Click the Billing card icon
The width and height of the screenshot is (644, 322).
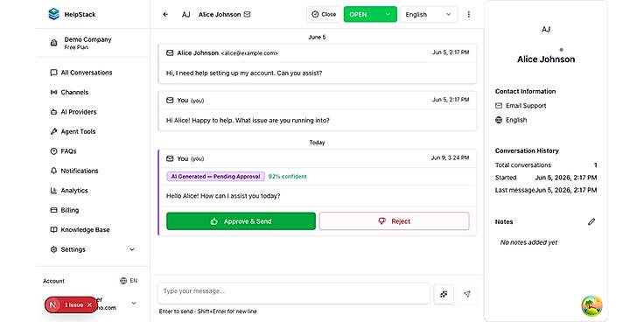(x=53, y=210)
